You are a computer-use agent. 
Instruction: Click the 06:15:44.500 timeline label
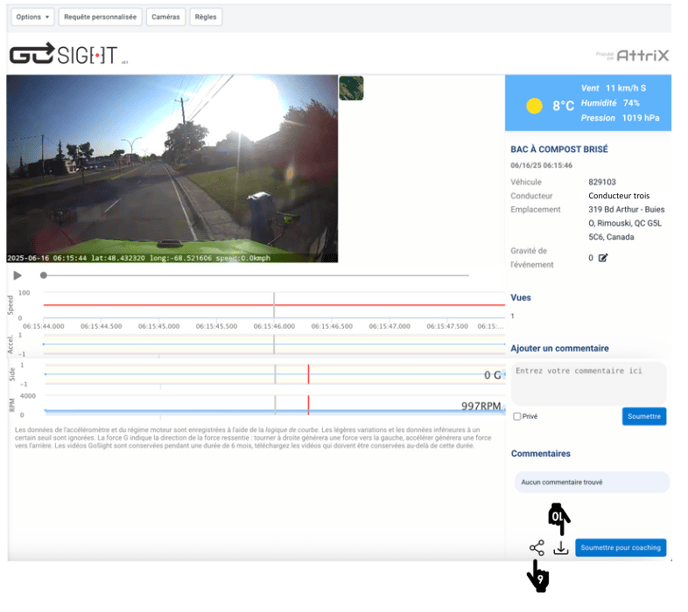coord(101,327)
